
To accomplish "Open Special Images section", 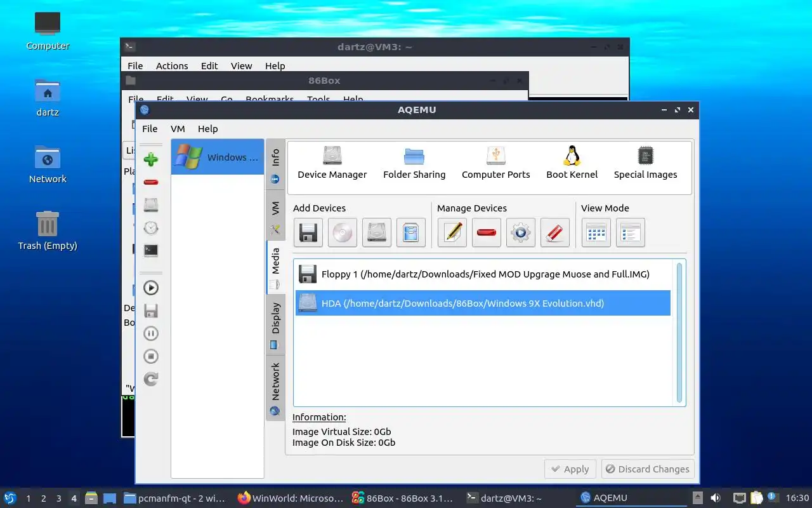I will [646, 163].
